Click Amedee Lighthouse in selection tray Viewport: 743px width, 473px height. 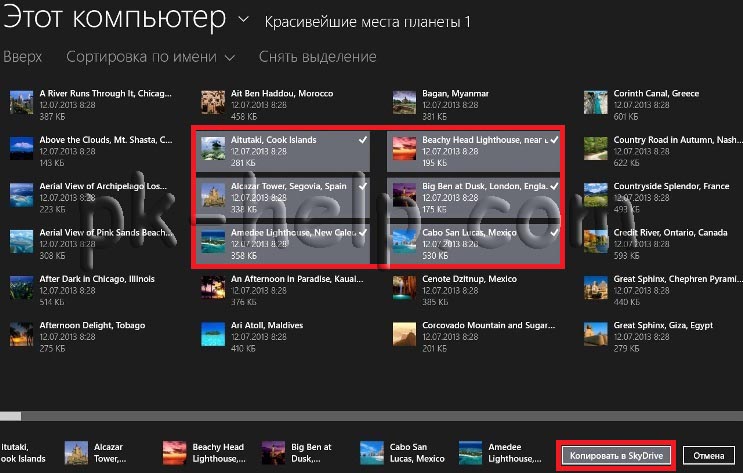tap(500, 453)
